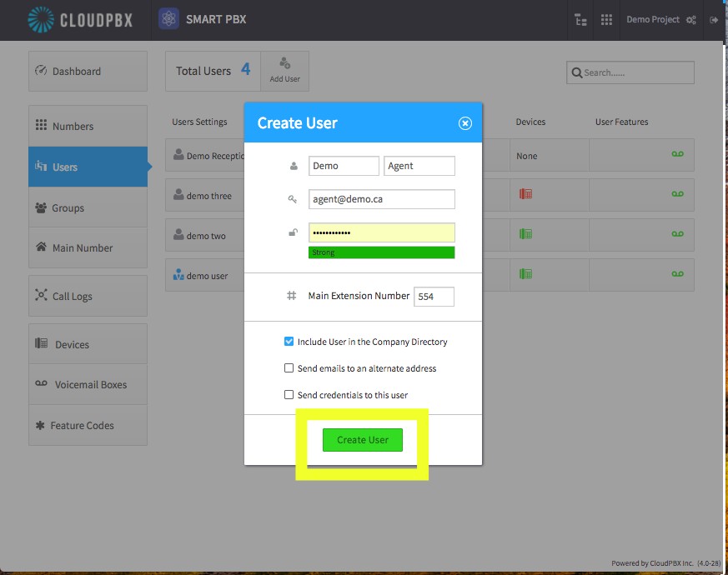Open the Demo Project account menu

660,19
